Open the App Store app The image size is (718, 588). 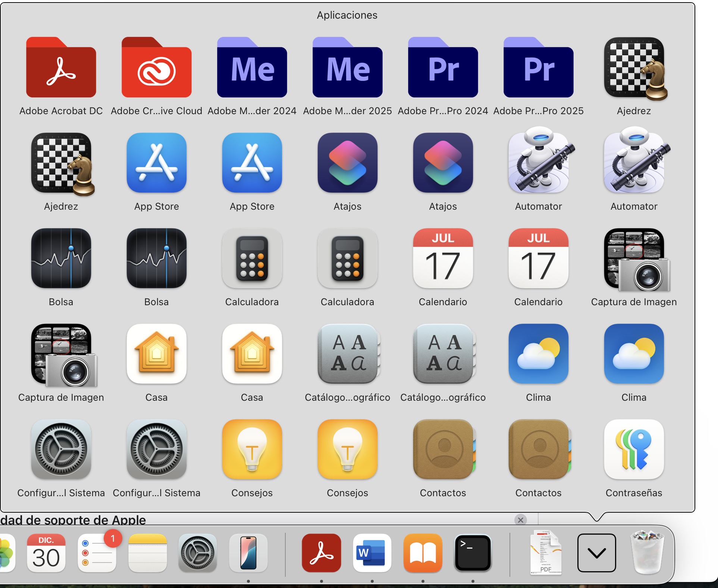157,163
